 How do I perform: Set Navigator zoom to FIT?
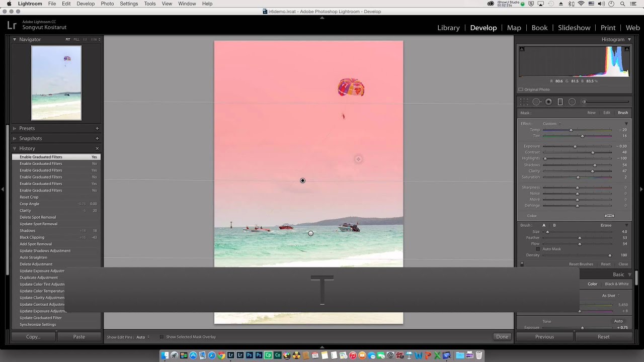click(x=68, y=39)
